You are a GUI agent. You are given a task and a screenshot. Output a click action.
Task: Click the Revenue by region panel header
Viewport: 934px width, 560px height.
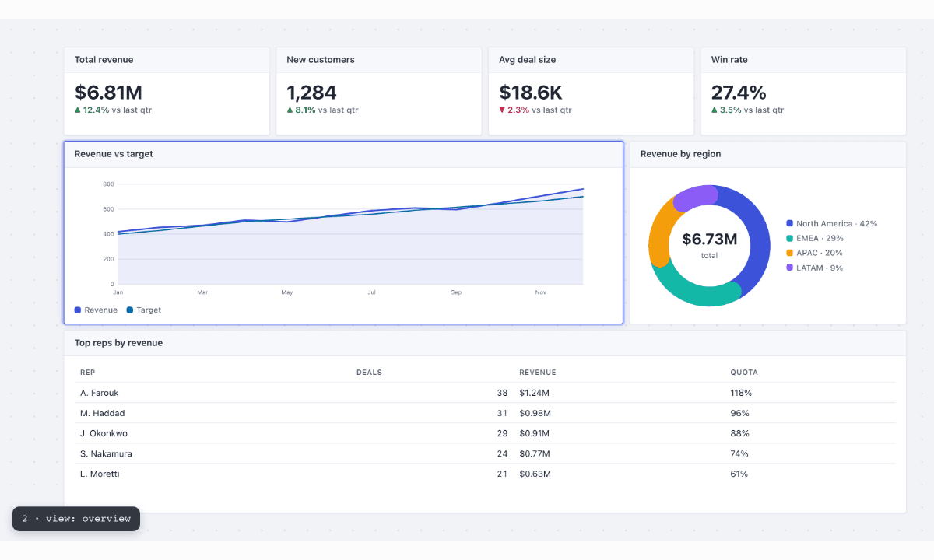pos(767,154)
